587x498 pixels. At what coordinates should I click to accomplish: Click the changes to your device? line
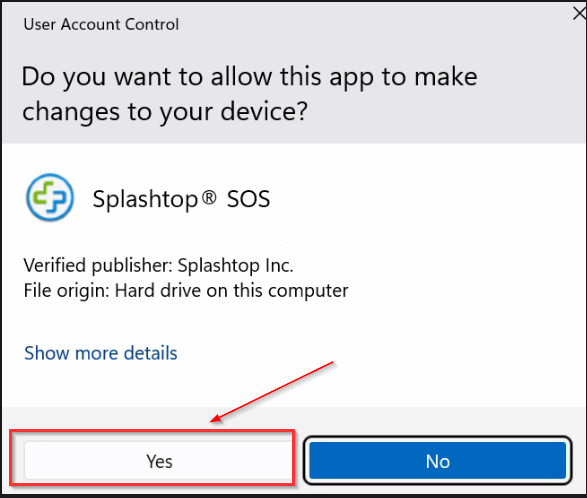coord(165,112)
